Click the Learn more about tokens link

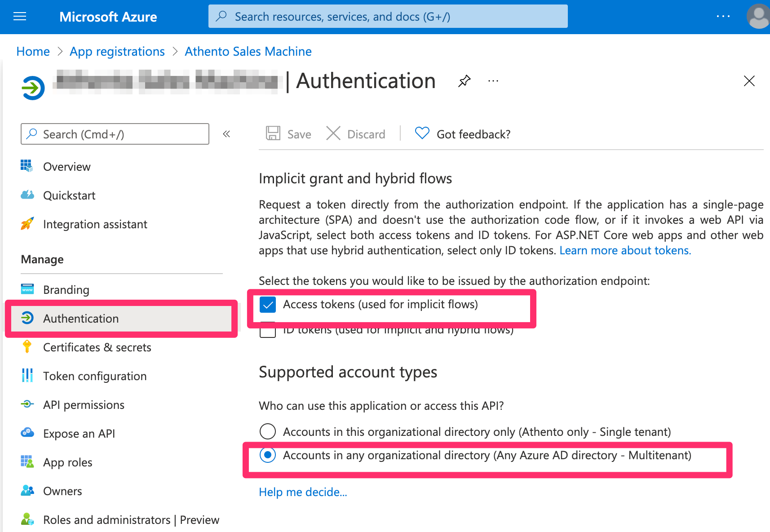point(624,250)
